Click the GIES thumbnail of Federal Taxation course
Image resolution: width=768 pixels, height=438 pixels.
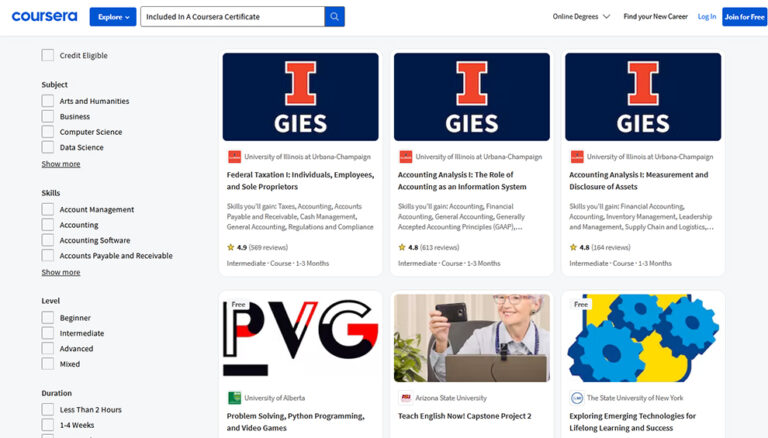point(300,97)
